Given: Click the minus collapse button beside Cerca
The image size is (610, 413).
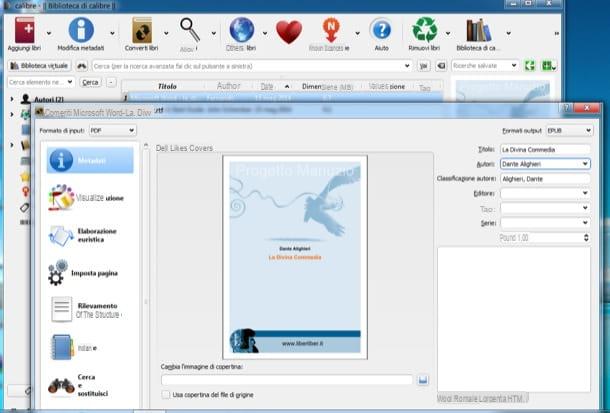Looking at the screenshot, I should (111, 82).
